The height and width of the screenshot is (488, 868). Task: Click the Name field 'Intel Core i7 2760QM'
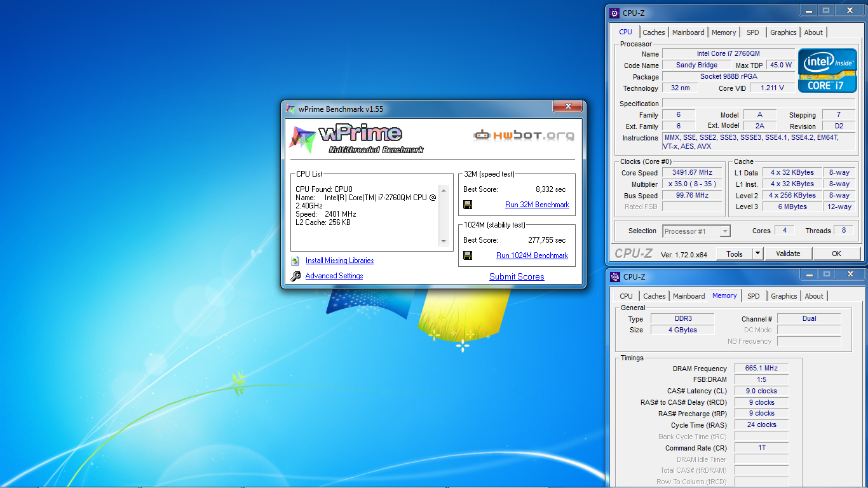tap(728, 54)
